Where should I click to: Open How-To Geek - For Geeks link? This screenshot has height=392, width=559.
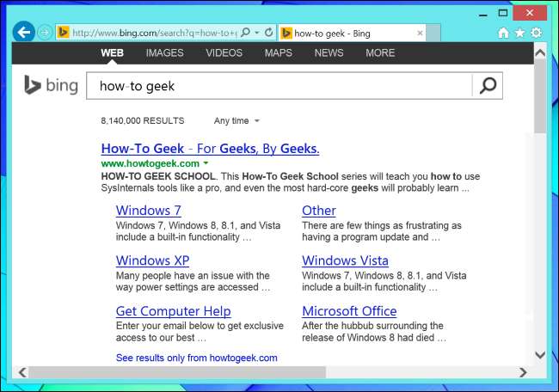210,149
